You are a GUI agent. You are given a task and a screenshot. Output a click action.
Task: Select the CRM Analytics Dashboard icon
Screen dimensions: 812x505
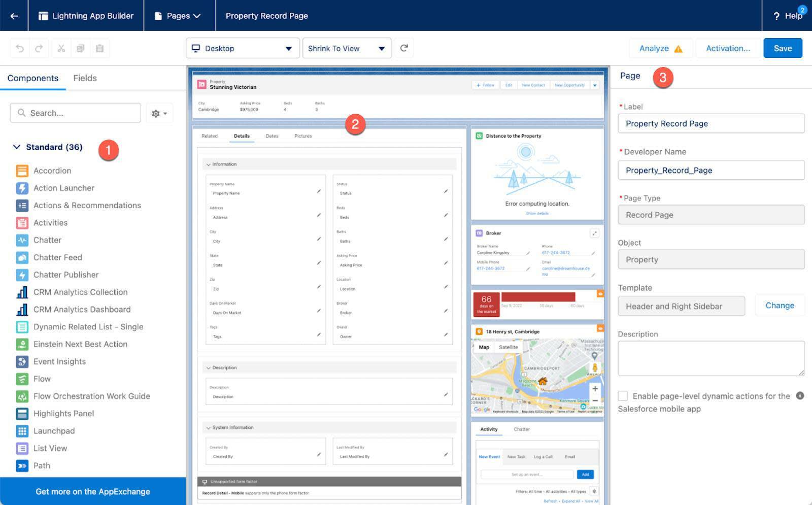pos(22,309)
